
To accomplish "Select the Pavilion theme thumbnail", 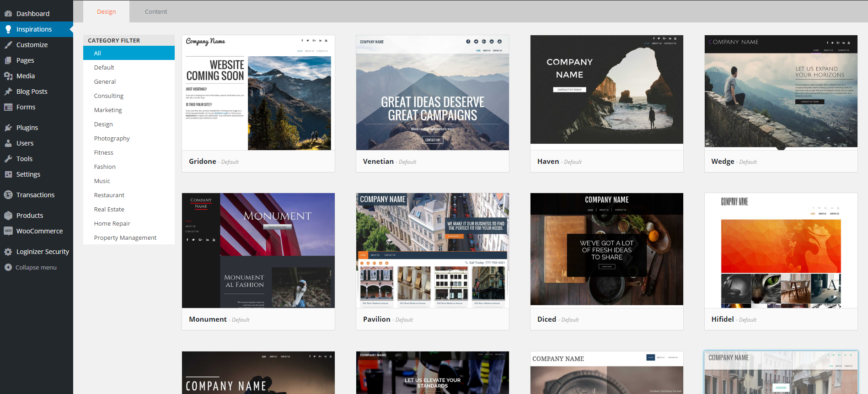I will 433,250.
